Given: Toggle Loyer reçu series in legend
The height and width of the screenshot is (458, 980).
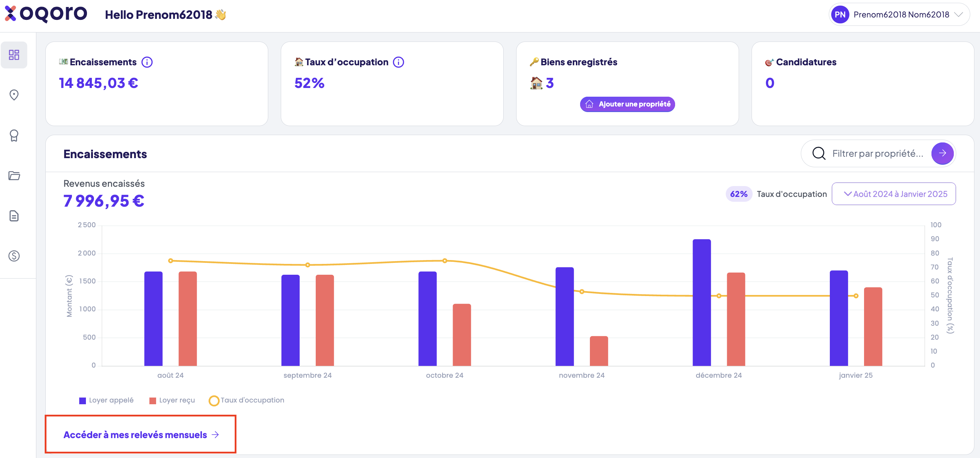Looking at the screenshot, I should tap(172, 400).
